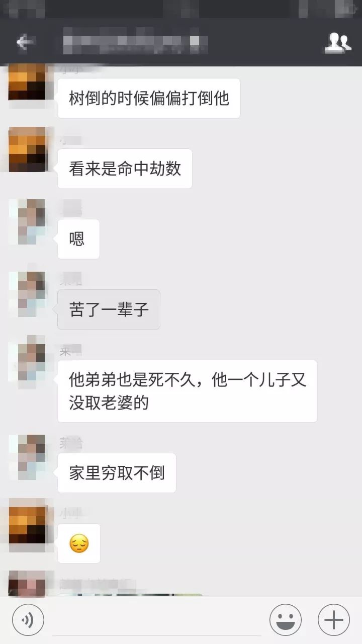The image size is (362, 644).
Task: Tap the short 嗯 reply bubble
Action: pos(78,239)
